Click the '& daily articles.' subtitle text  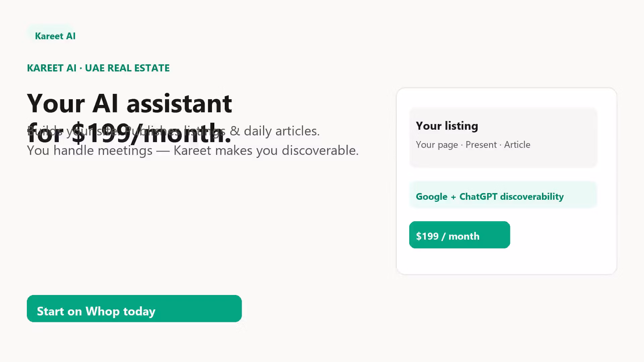(x=275, y=131)
